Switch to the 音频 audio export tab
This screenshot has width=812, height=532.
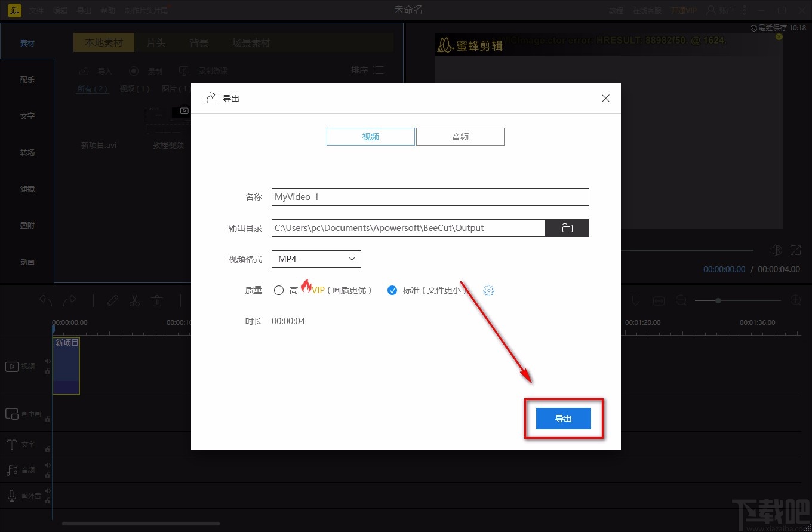pyautogui.click(x=460, y=137)
